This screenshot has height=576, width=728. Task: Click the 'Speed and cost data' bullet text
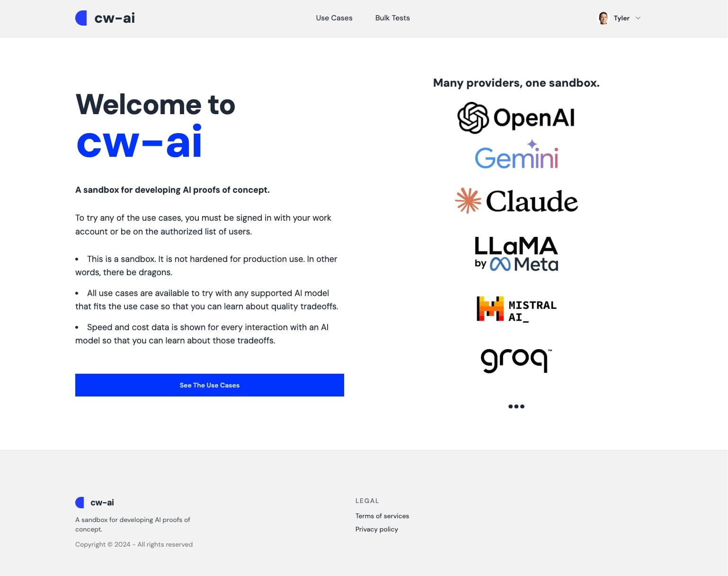tap(202, 334)
